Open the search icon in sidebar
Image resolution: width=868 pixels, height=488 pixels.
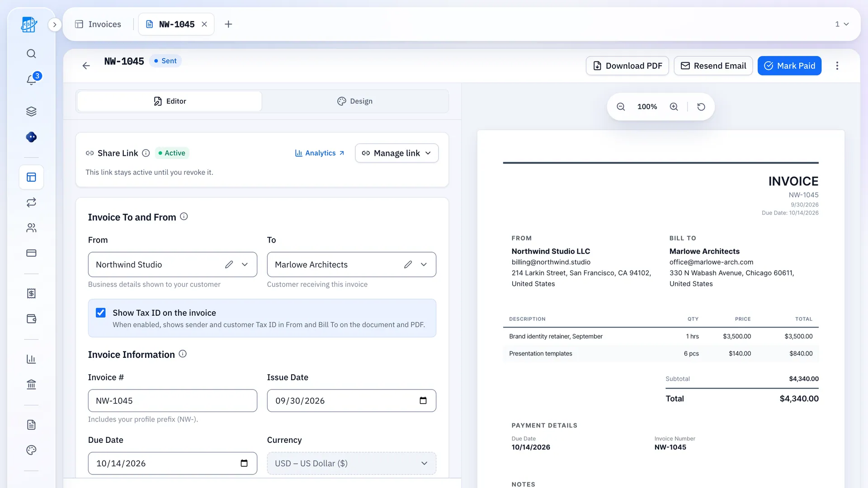tap(31, 54)
